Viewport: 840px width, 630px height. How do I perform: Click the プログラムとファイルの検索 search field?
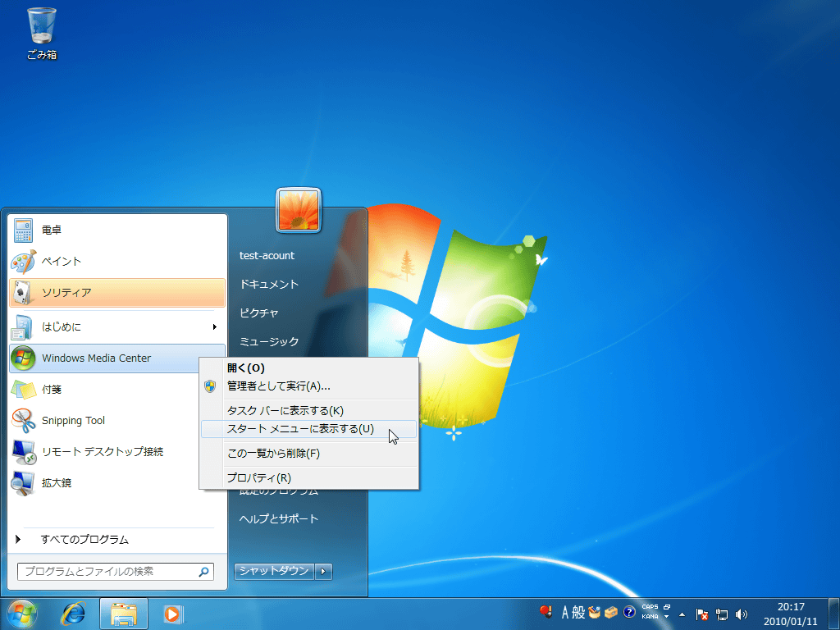(x=115, y=572)
